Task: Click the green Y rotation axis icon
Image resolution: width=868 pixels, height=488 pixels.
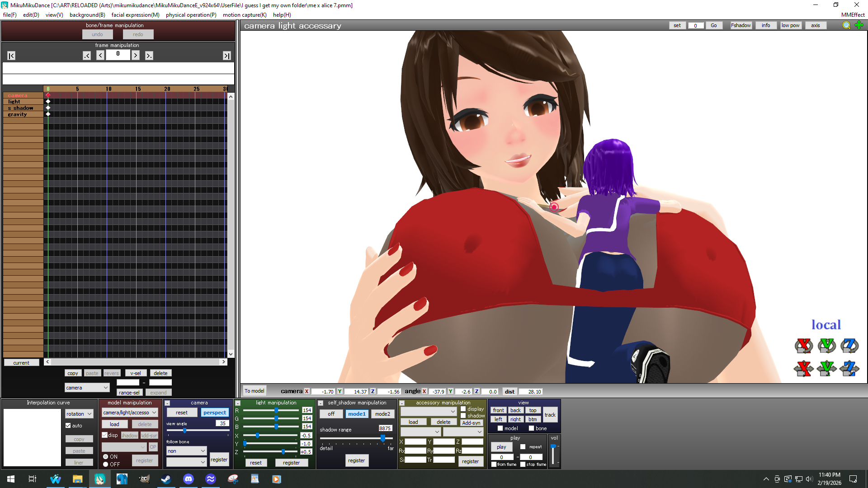Action: point(826,346)
